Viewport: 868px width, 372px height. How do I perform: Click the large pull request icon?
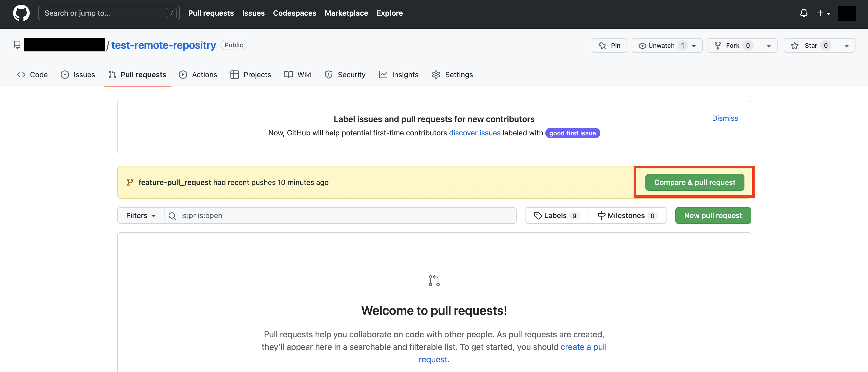[434, 281]
